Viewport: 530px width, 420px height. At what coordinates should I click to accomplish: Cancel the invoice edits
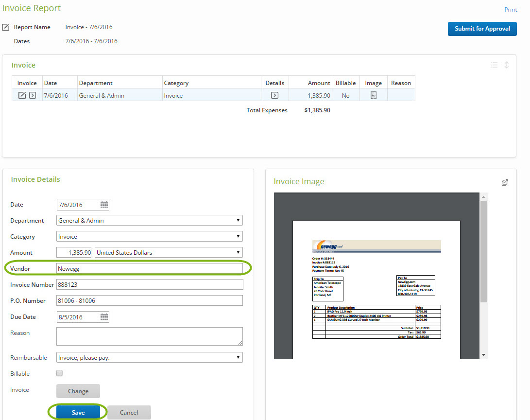click(x=129, y=412)
